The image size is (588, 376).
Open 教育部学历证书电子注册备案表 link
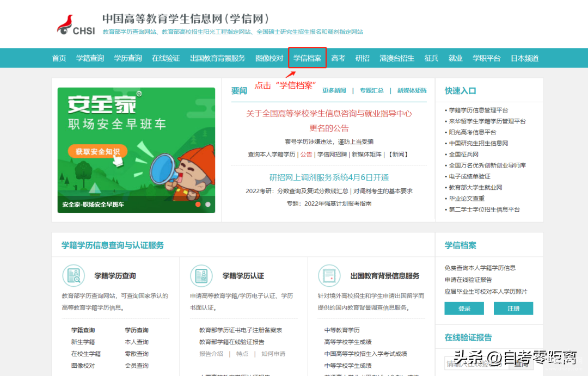tap(241, 330)
